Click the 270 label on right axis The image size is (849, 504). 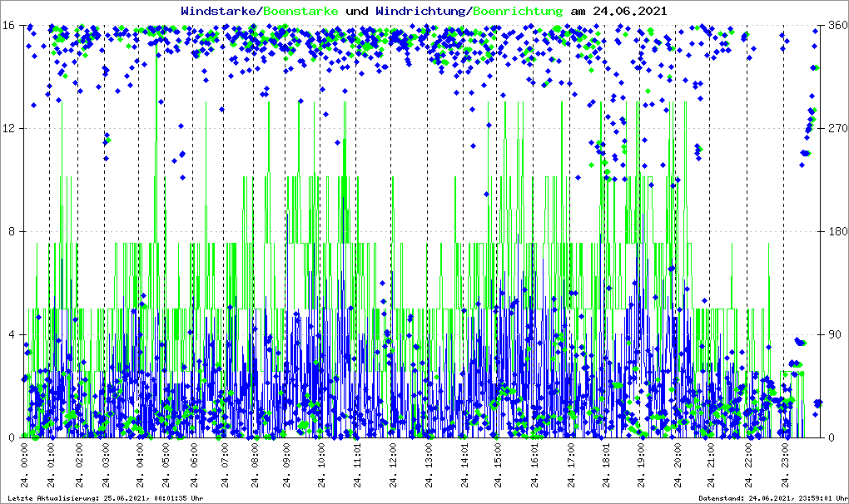point(837,128)
